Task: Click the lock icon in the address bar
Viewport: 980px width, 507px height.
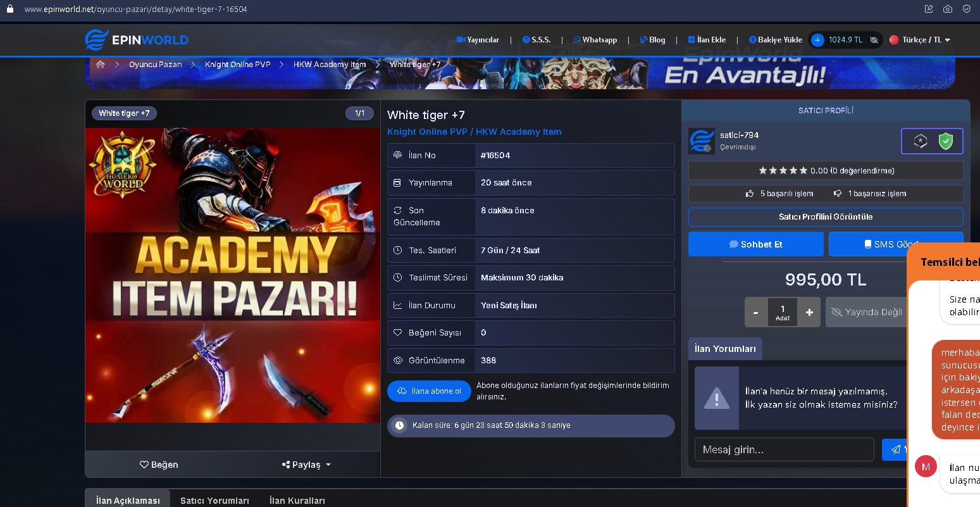Action: (x=9, y=9)
